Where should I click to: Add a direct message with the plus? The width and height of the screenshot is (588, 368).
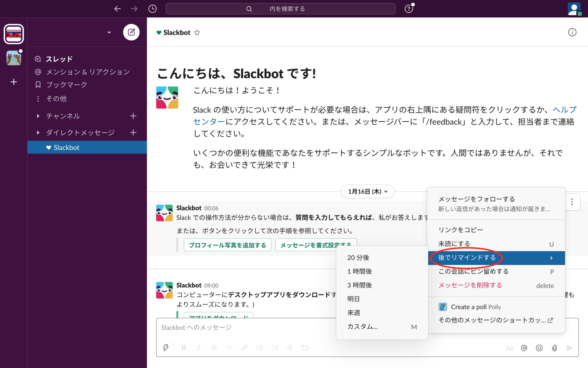133,132
